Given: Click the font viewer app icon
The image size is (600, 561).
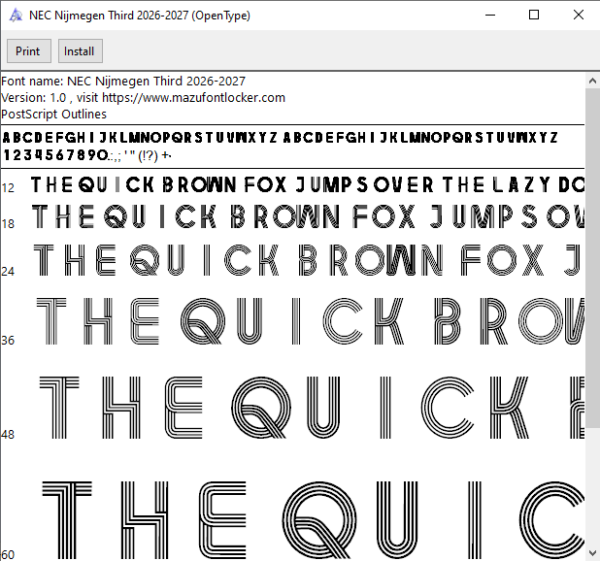Looking at the screenshot, I should pyautogui.click(x=16, y=15).
